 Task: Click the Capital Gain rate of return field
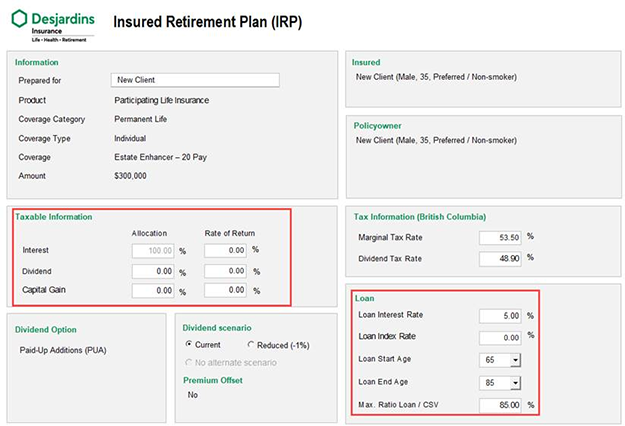[225, 290]
